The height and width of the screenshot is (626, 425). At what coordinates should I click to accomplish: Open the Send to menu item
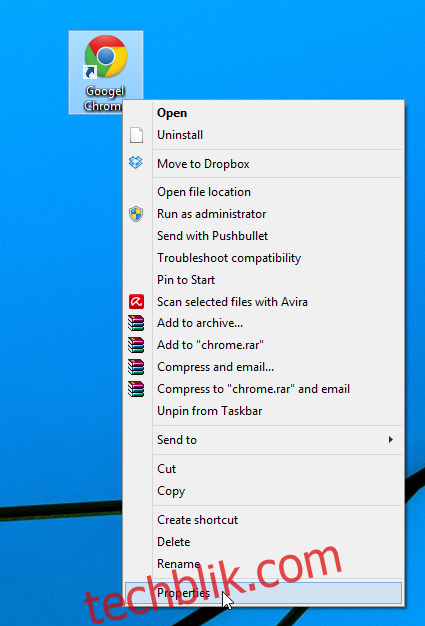[263, 440]
